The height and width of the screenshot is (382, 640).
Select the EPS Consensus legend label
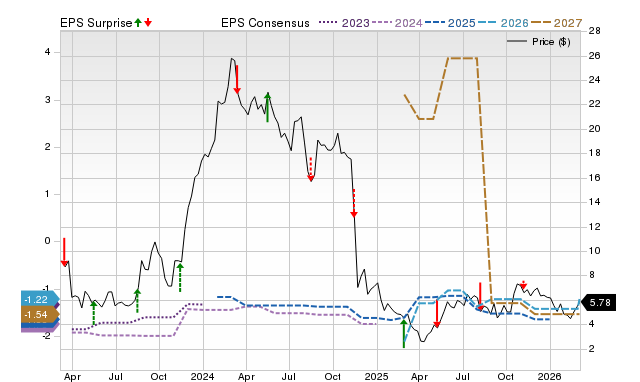click(265, 23)
